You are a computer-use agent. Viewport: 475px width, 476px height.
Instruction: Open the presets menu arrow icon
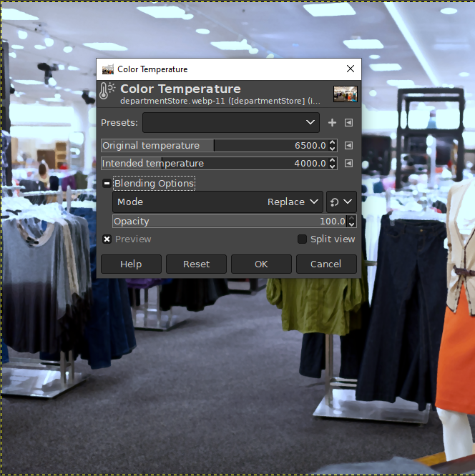[348, 123]
